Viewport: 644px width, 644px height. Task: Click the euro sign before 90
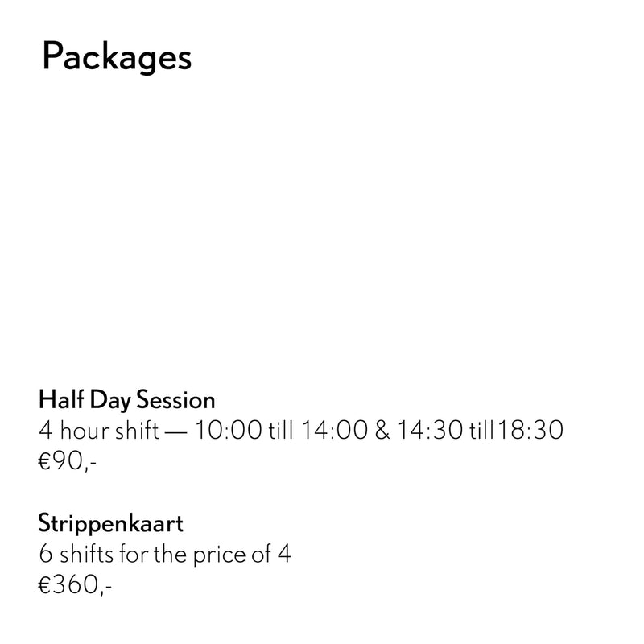46,462
